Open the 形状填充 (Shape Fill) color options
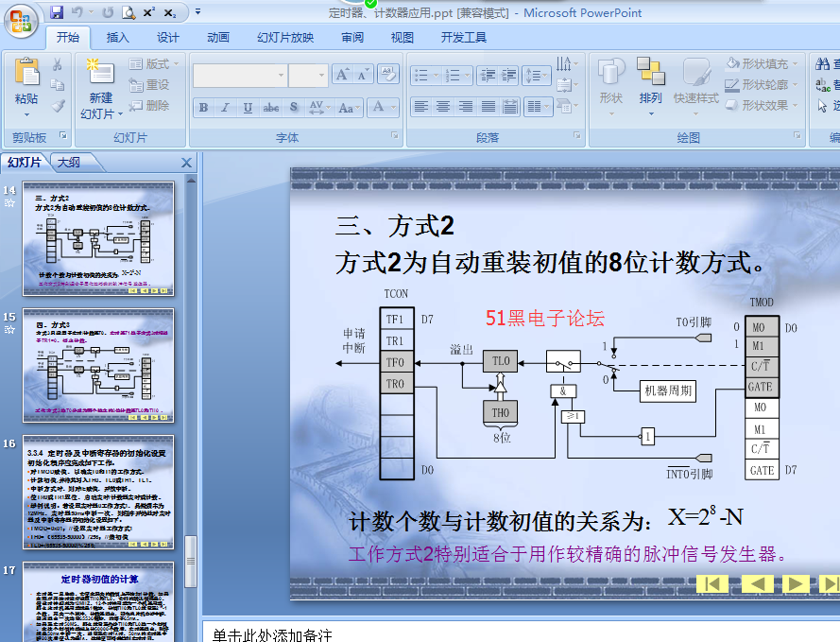 [762, 63]
